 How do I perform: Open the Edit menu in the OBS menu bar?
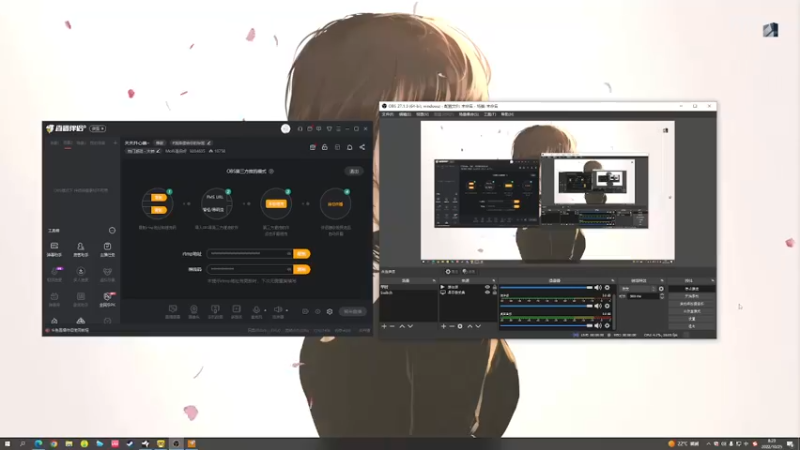pos(405,114)
